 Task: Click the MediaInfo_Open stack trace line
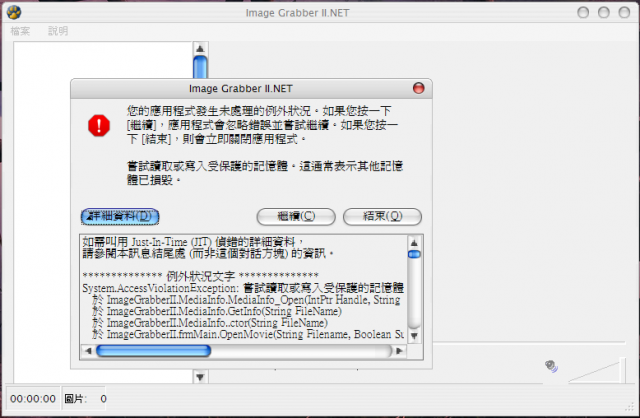[x=246, y=300]
